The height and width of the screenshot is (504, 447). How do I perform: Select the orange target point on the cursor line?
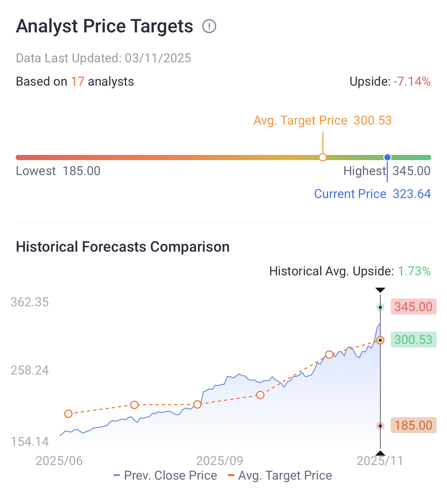(381, 340)
